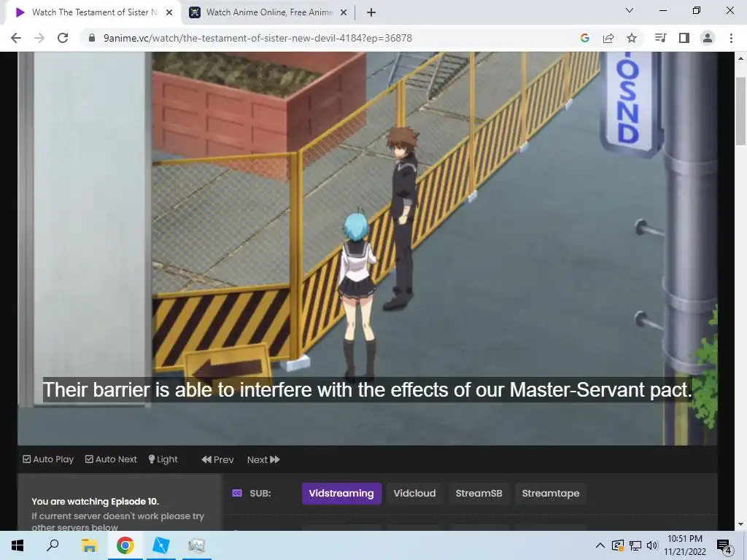Open the media control icon
The height and width of the screenshot is (560, 747).
coord(661,38)
